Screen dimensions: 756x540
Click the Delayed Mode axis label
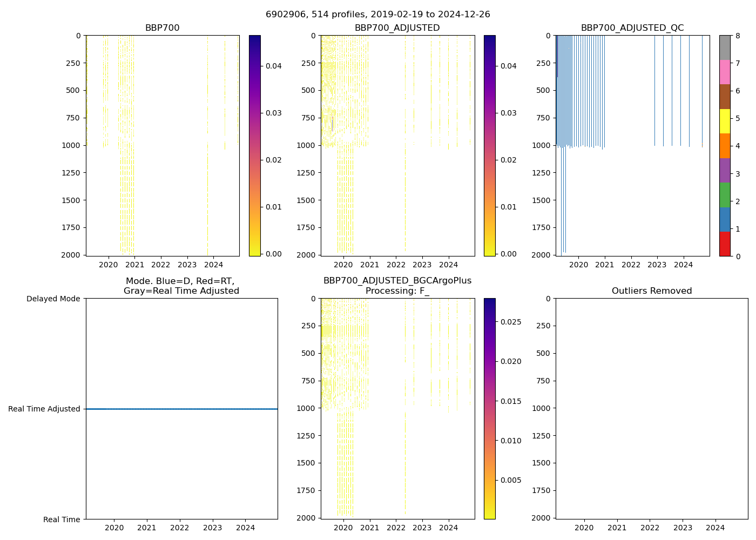click(53, 299)
